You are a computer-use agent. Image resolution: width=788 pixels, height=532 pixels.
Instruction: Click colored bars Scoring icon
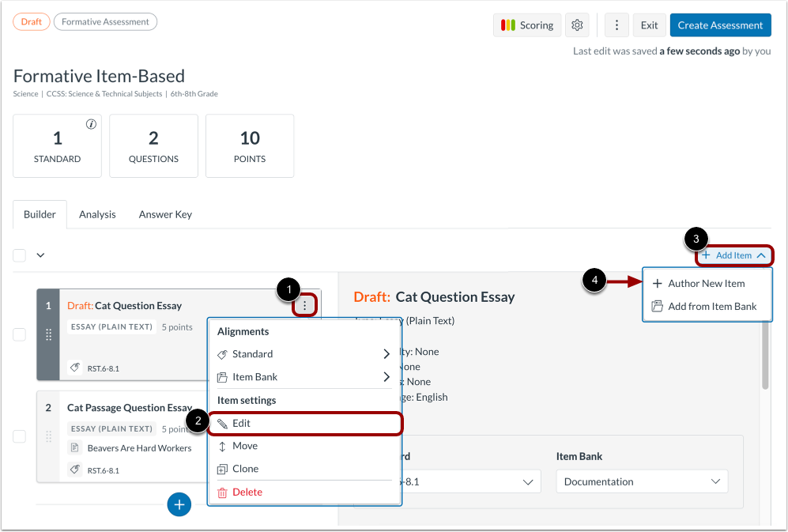[508, 25]
